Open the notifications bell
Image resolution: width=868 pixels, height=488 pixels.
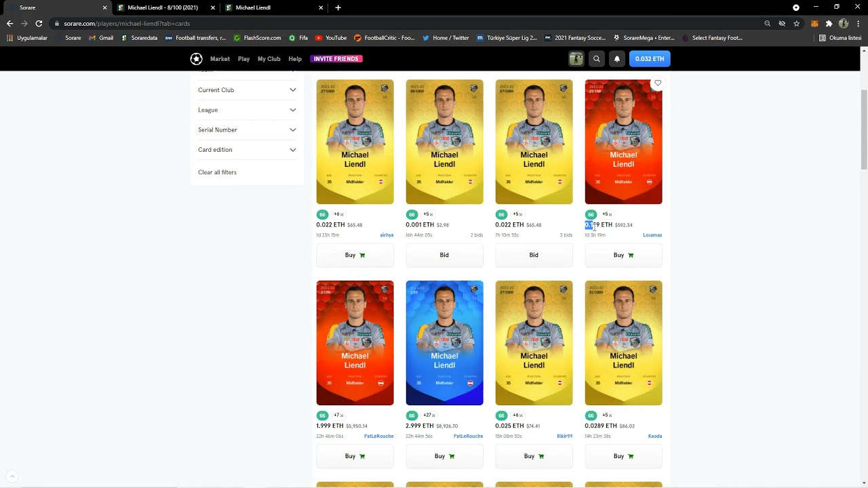(x=617, y=59)
